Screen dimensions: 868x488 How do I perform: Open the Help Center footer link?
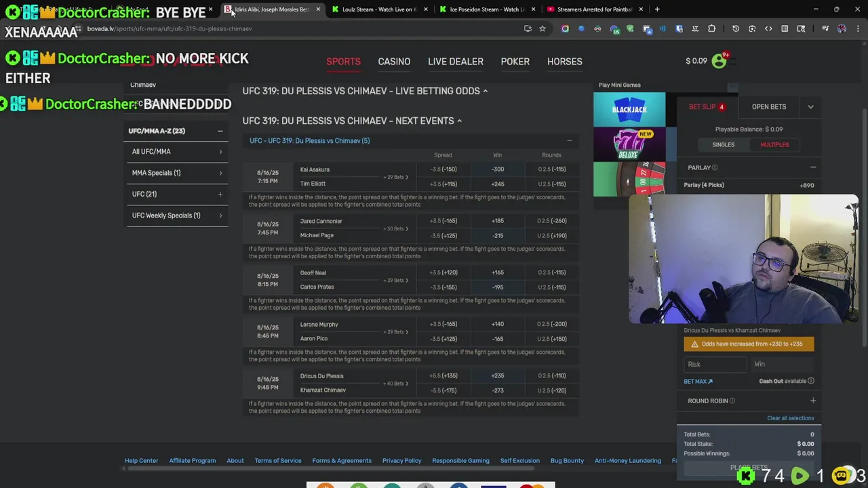tap(141, 461)
